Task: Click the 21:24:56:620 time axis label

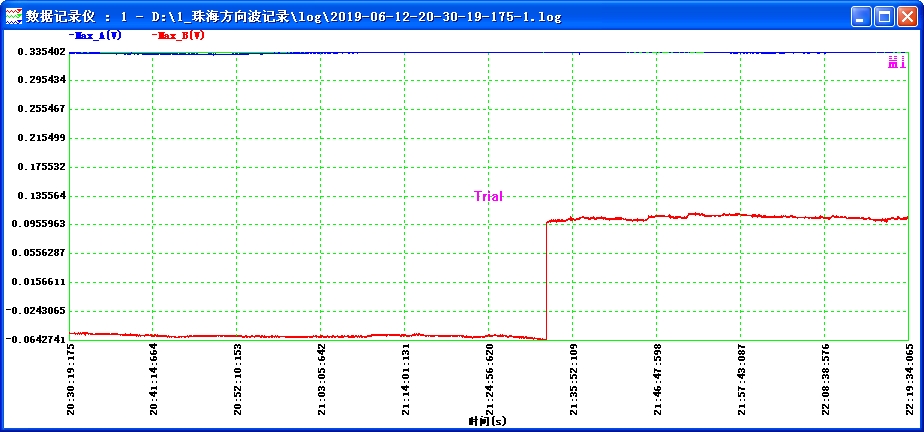Action: [x=489, y=380]
